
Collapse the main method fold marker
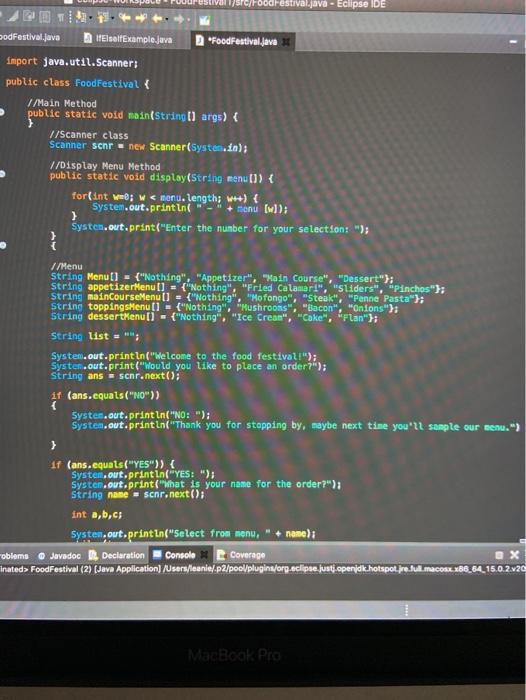click(2, 113)
